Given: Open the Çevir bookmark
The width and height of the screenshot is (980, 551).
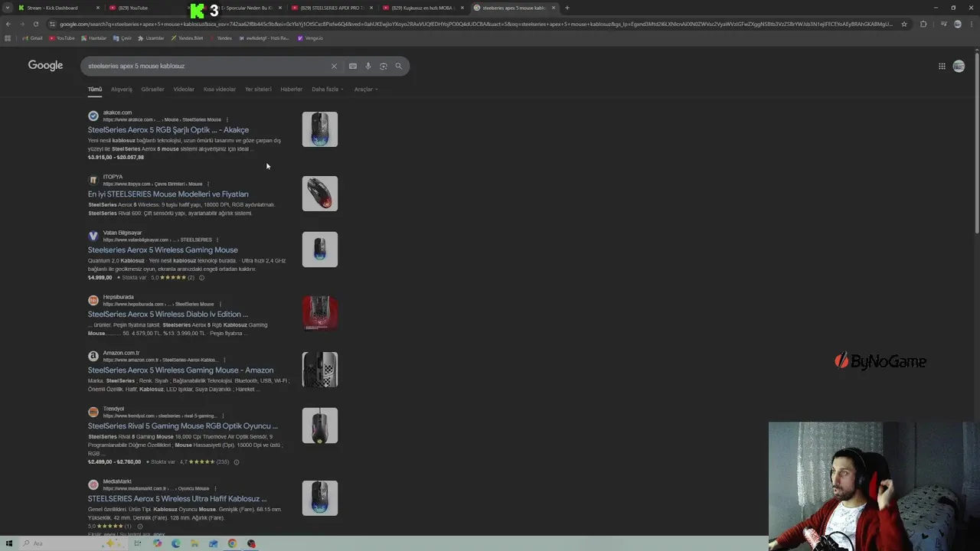Looking at the screenshot, I should pyautogui.click(x=122, y=38).
